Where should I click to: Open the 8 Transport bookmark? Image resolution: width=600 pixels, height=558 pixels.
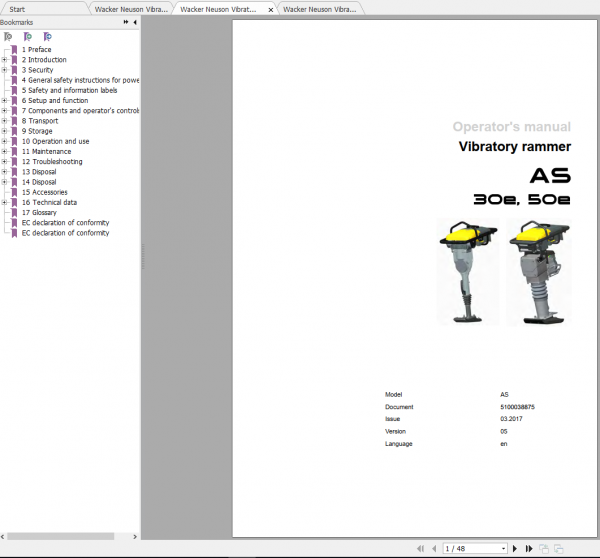click(40, 121)
